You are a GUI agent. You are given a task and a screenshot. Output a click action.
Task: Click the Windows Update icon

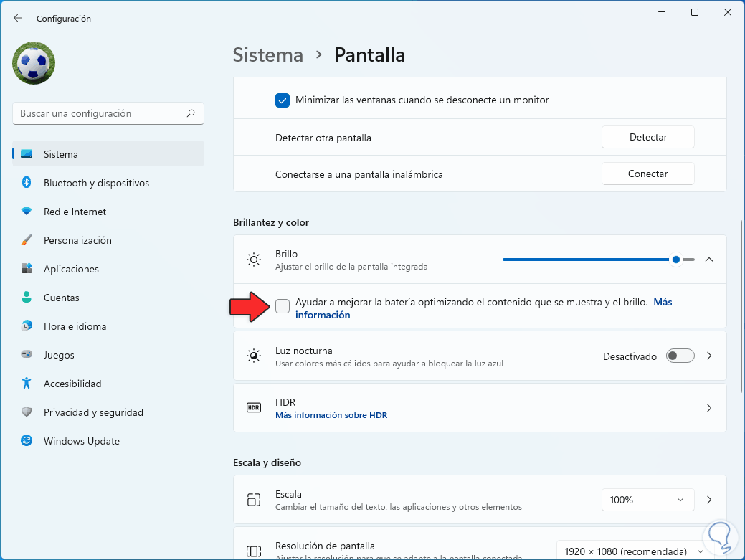(27, 441)
